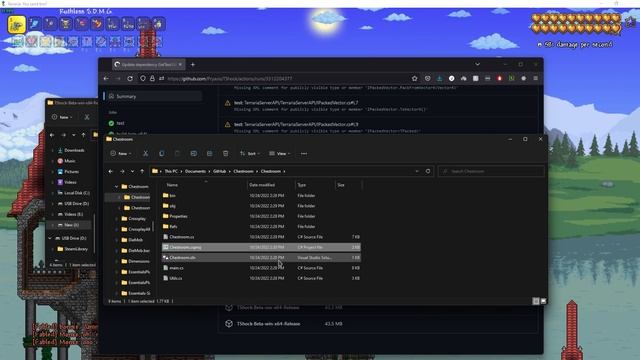Collapse the top Chestroom tree folder

coord(116,187)
